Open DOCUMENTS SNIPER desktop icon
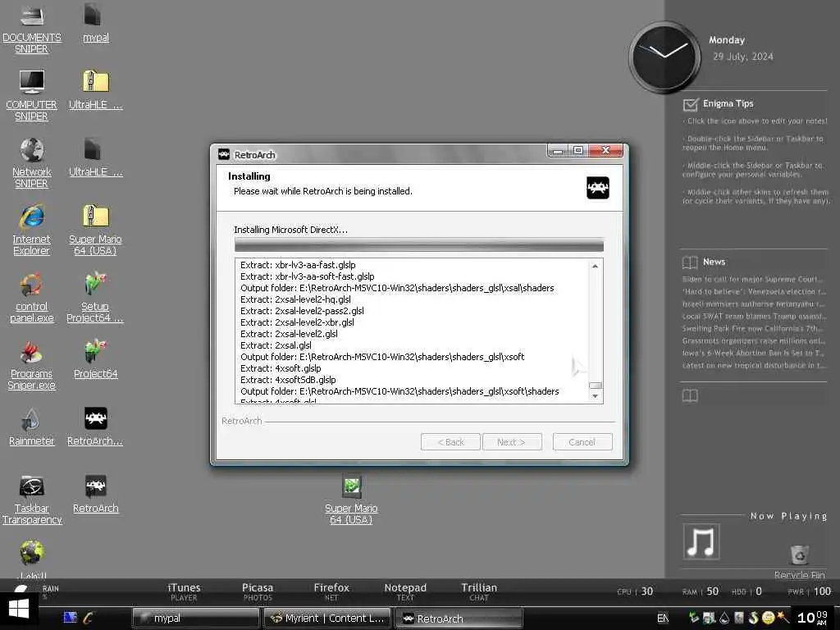This screenshot has height=630, width=840. click(32, 28)
